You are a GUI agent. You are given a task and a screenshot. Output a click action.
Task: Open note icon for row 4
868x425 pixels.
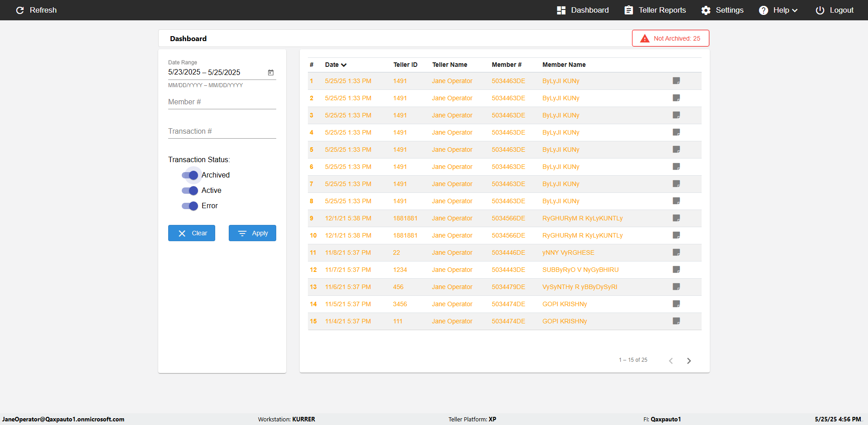point(676,132)
